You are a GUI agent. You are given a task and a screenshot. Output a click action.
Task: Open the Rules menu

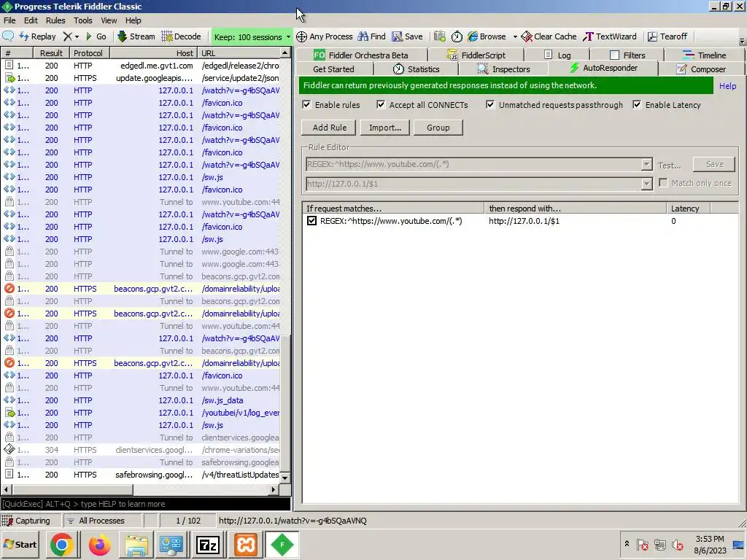coord(55,20)
